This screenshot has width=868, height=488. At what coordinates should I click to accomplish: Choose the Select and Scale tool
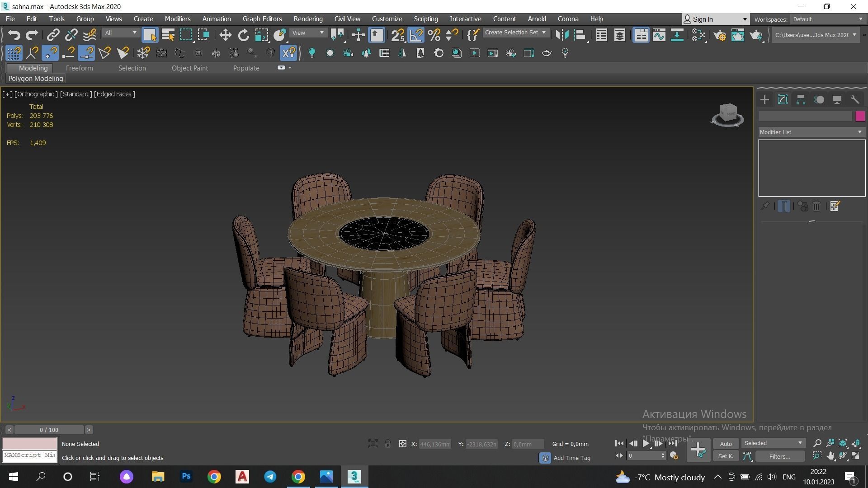point(261,35)
